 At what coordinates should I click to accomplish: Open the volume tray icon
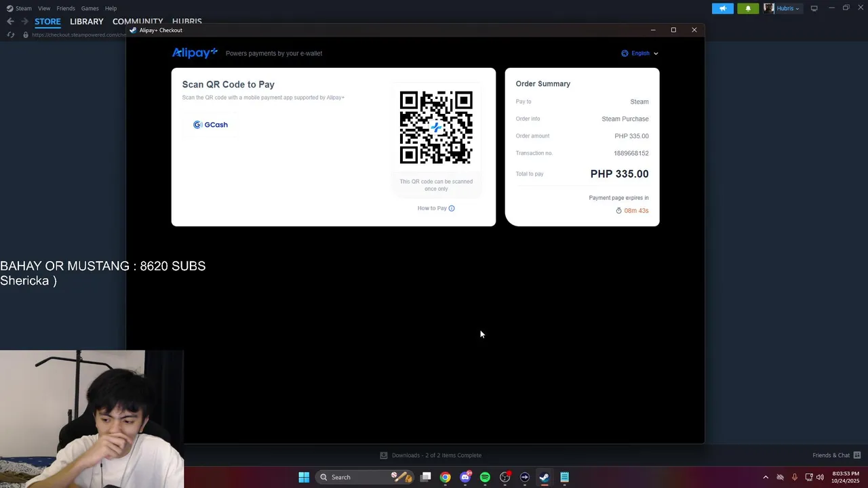[821, 477]
